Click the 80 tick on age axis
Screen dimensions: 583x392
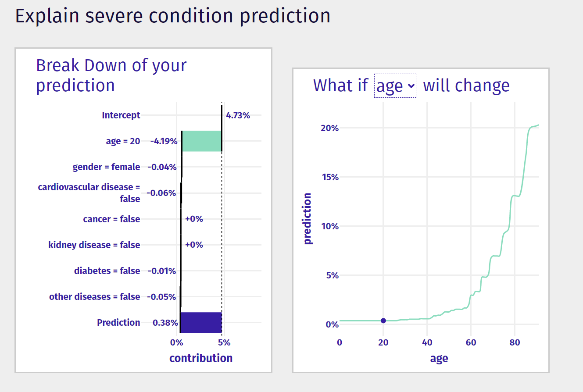click(515, 342)
